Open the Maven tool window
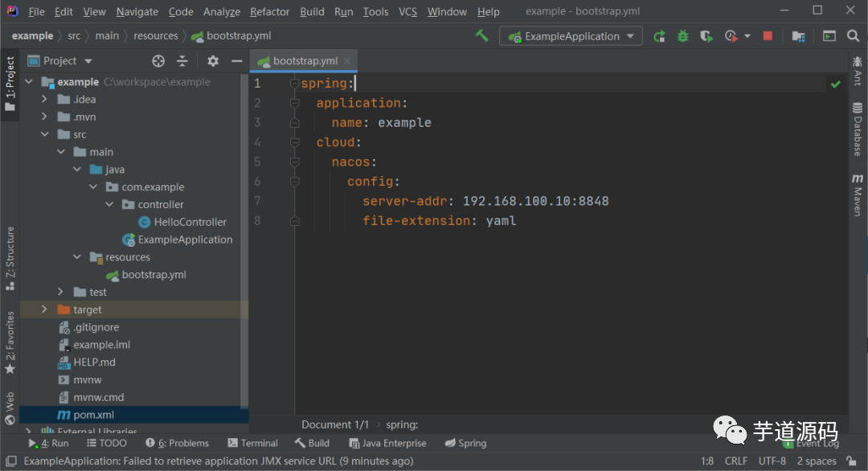The width and height of the screenshot is (868, 471). (858, 195)
